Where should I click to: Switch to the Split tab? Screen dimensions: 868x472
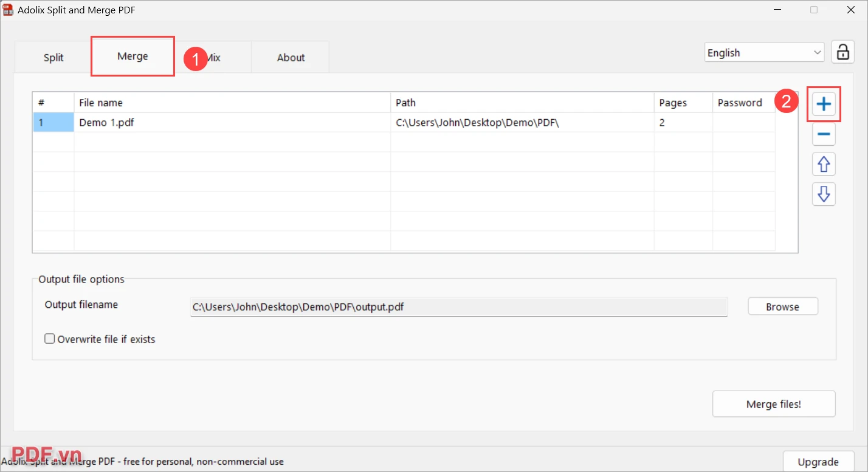click(53, 58)
